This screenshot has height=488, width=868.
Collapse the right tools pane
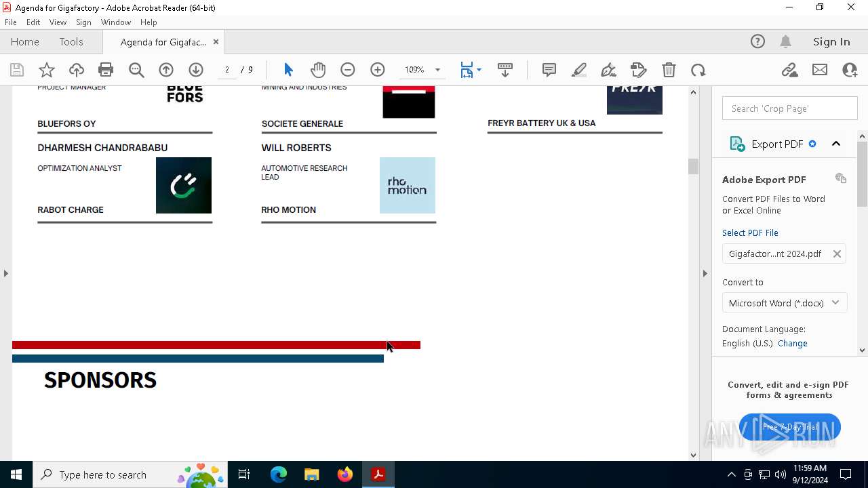[705, 273]
